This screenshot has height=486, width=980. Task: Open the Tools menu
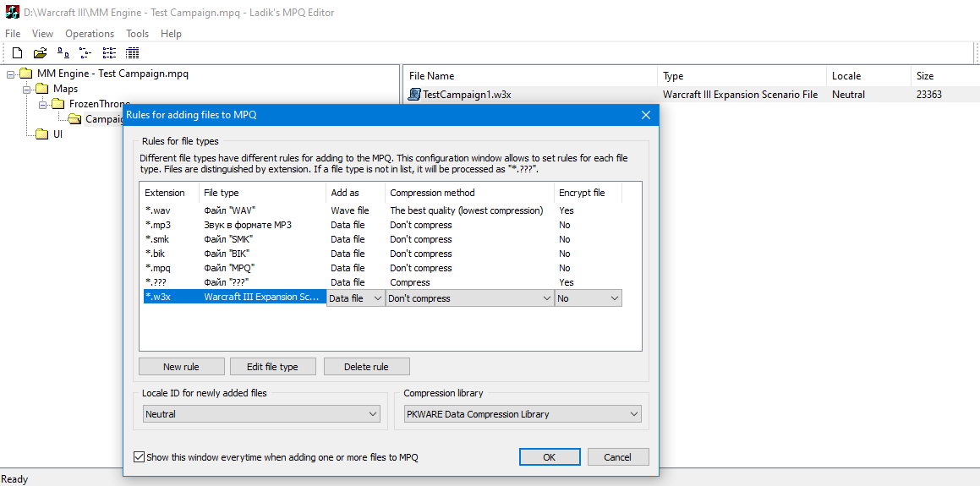[137, 34]
